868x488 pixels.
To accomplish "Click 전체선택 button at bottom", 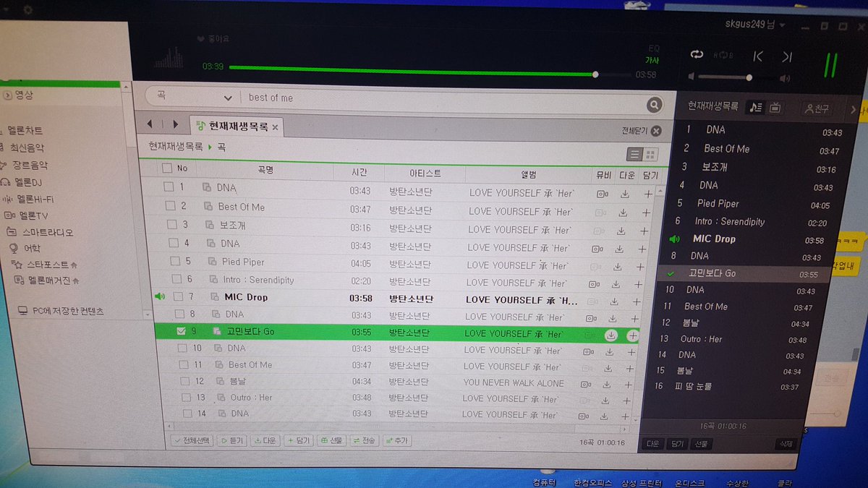I will (192, 440).
